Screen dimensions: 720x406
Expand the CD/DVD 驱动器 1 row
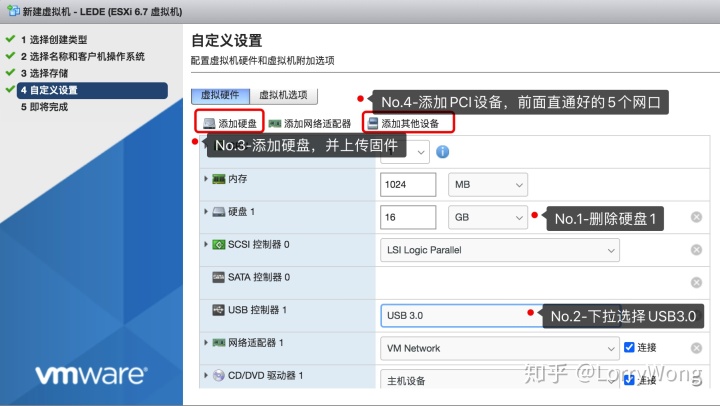[206, 375]
